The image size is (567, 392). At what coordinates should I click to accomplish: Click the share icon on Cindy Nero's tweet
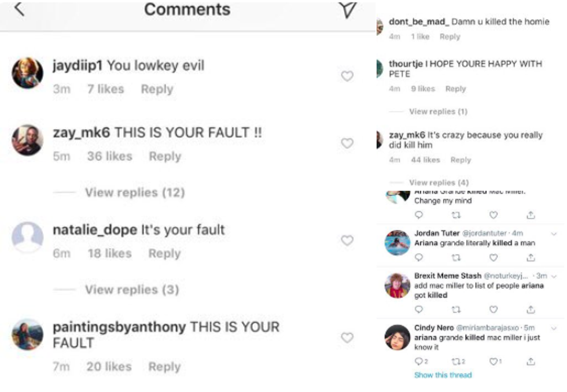point(530,361)
